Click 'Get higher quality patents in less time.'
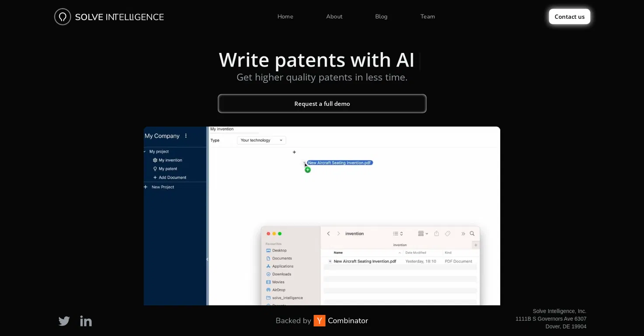The height and width of the screenshot is (336, 644). pos(322,77)
